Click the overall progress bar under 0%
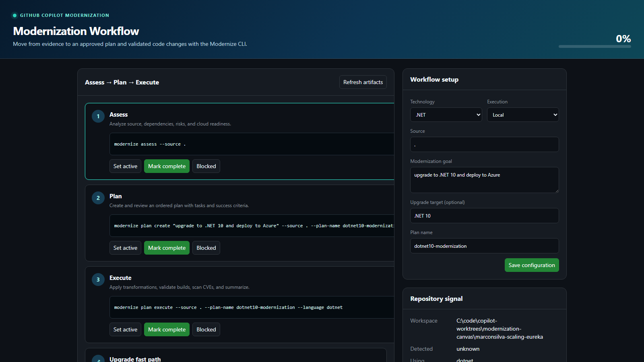 click(595, 47)
